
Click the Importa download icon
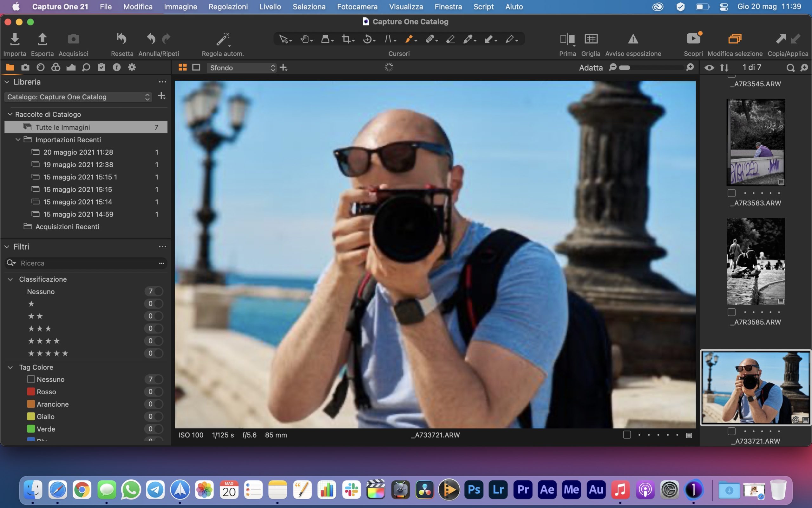pyautogui.click(x=14, y=39)
